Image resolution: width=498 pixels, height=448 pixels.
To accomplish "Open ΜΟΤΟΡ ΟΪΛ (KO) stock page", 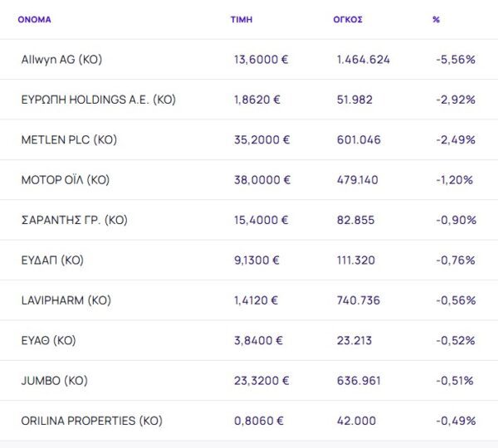I will 65,180.
